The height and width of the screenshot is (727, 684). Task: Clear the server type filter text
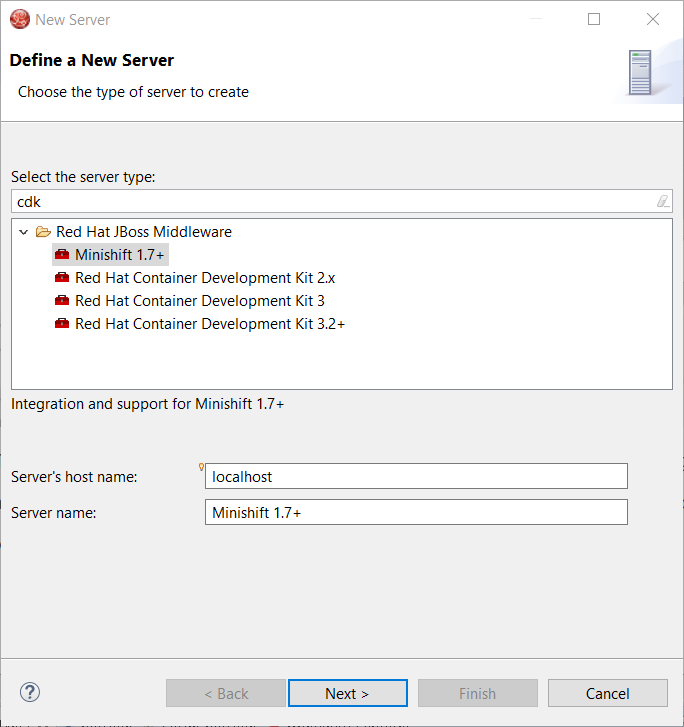tap(662, 201)
